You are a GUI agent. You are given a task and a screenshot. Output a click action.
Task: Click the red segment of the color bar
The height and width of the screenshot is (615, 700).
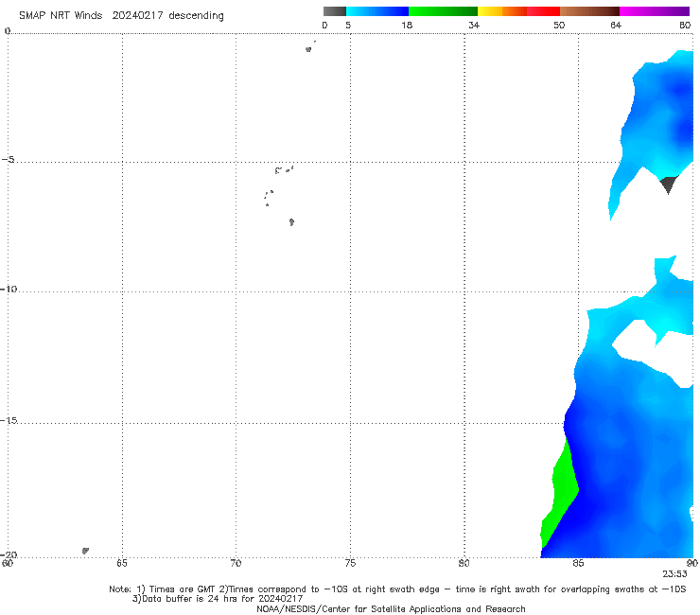pos(543,11)
